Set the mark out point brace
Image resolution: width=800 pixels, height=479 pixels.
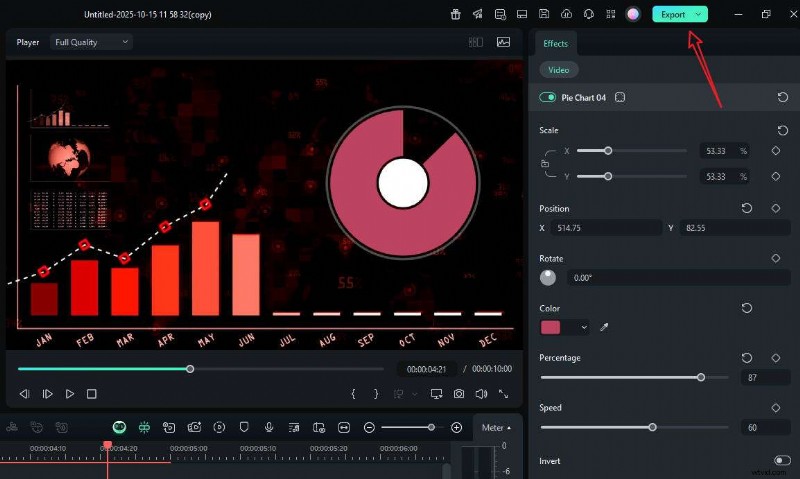point(376,394)
